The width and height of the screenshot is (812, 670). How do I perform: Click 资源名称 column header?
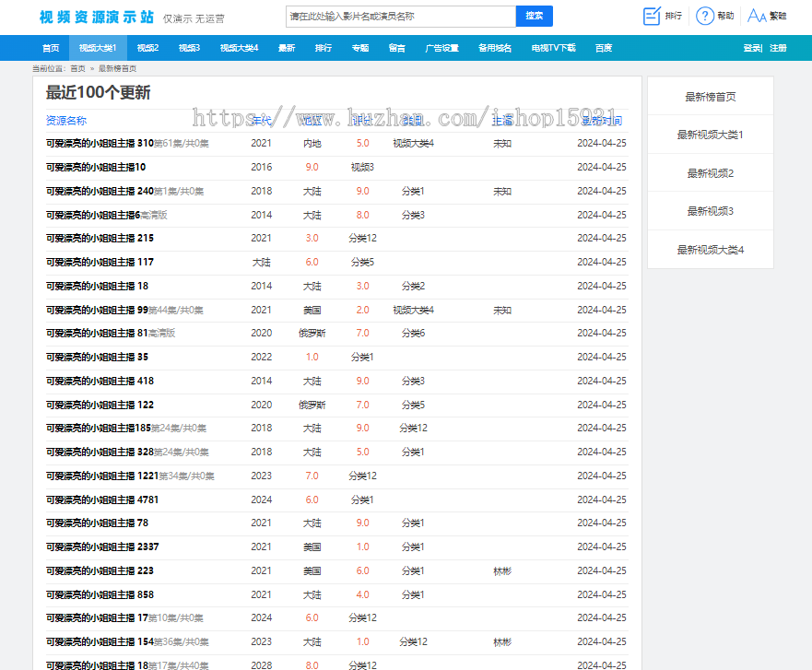(66, 121)
